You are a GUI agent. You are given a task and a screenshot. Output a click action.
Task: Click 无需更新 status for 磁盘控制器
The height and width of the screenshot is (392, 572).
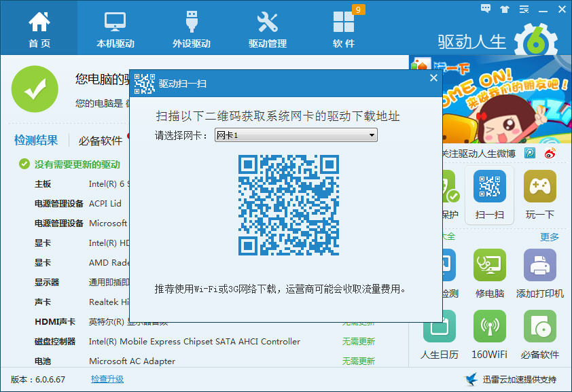click(359, 342)
